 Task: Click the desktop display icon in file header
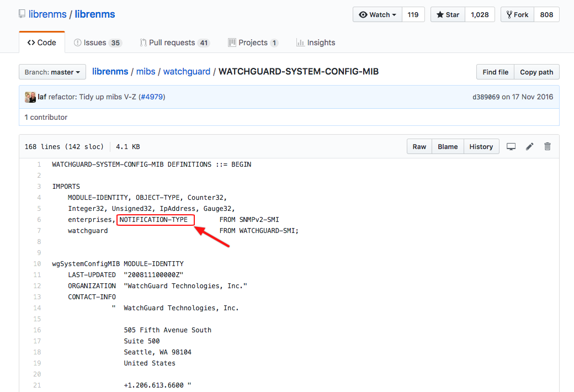(511, 146)
